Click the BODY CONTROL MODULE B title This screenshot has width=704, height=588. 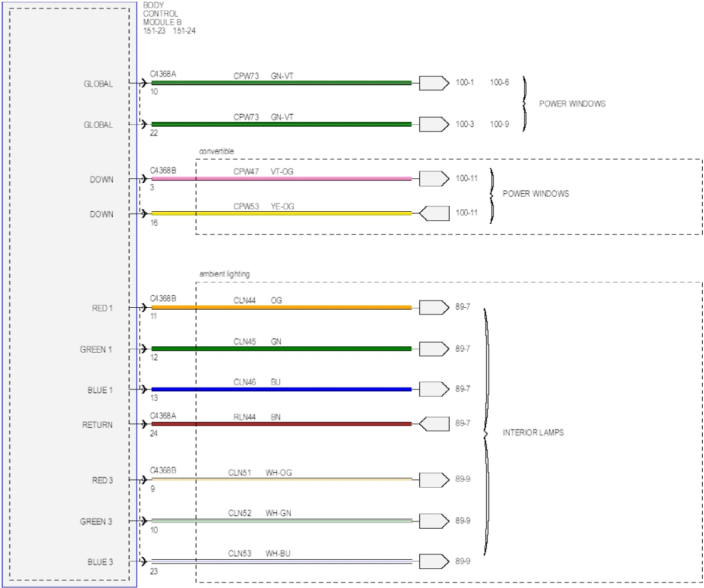click(162, 14)
